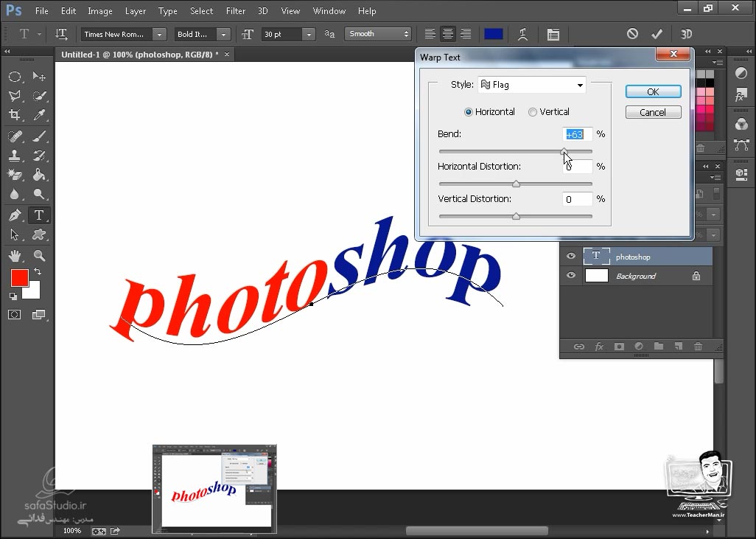Viewport: 756px width, 539px height.
Task: Select the Dodge tool
Action: (x=39, y=194)
